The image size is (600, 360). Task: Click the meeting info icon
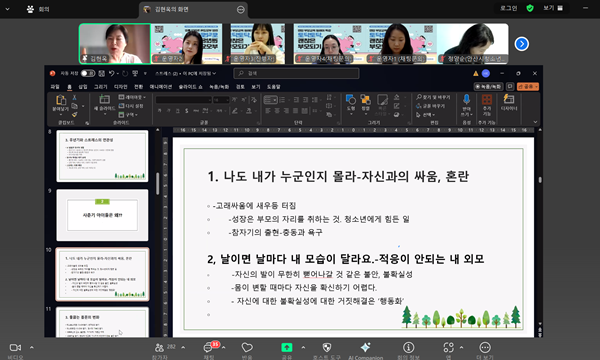click(x=408, y=347)
